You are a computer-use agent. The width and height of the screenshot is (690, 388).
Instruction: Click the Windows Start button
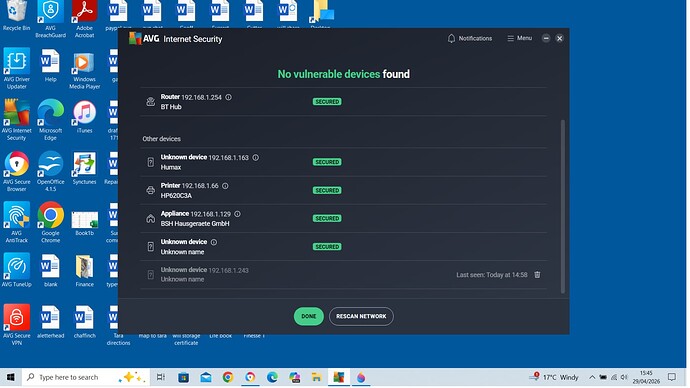[x=11, y=377]
